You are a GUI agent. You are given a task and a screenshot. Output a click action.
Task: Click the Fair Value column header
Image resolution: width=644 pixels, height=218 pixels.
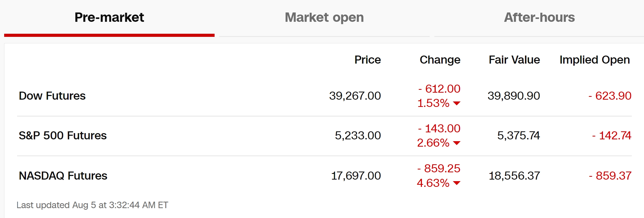click(x=514, y=60)
